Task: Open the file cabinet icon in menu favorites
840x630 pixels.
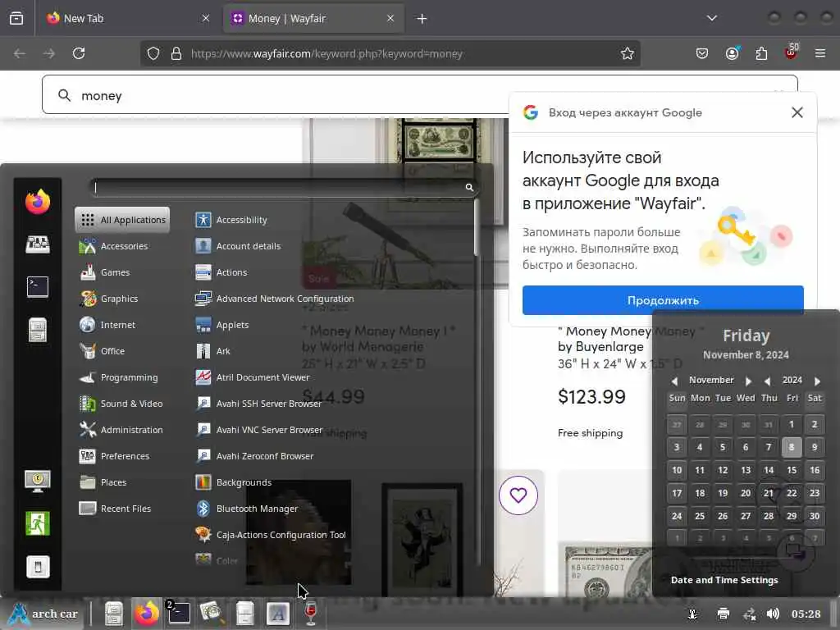Action: 38,330
